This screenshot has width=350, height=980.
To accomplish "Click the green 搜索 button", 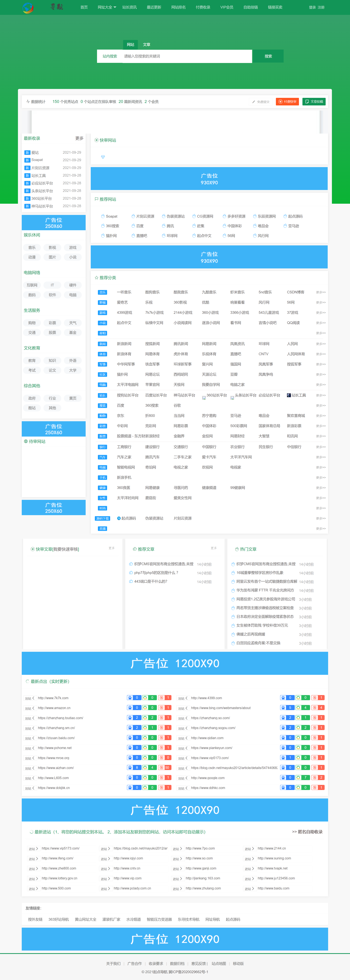I will point(268,56).
